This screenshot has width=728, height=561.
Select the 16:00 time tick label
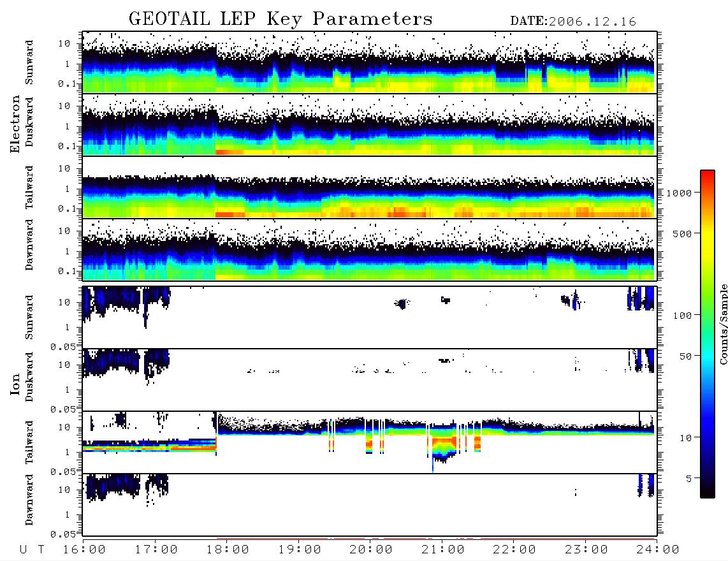click(85, 550)
